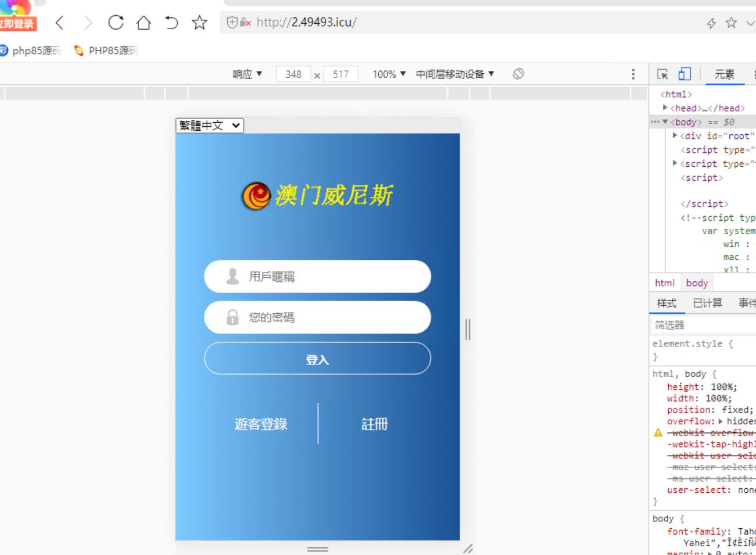
Task: Rotate device orientation icon
Action: [x=518, y=74]
